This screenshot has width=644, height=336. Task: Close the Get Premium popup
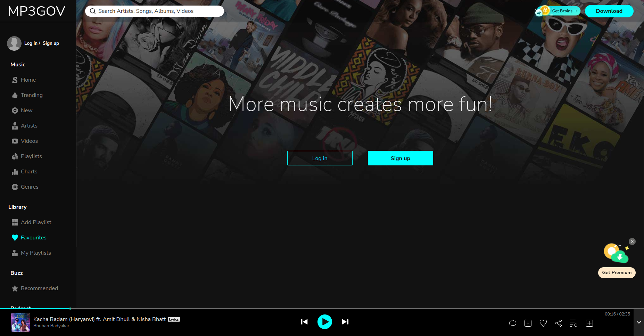tap(632, 241)
